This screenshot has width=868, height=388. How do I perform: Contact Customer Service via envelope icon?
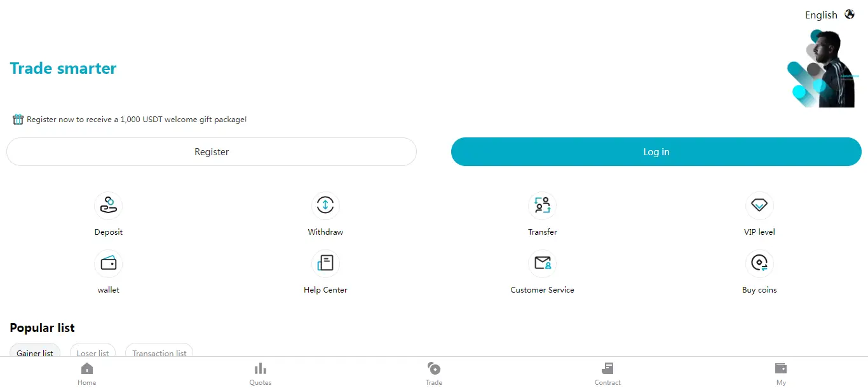click(x=542, y=263)
